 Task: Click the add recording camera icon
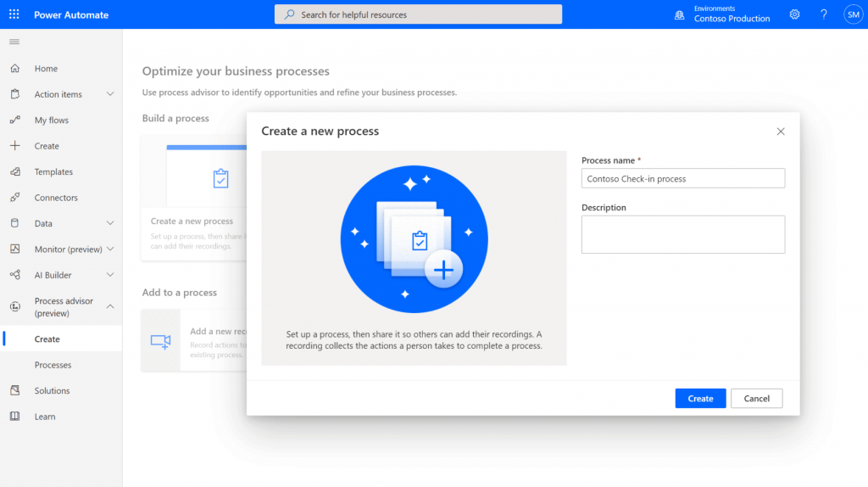[160, 341]
